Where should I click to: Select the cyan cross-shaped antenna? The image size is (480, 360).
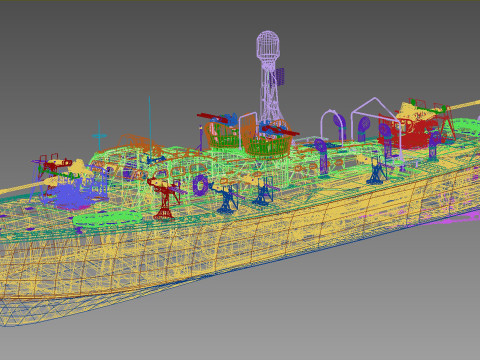[x=99, y=136]
